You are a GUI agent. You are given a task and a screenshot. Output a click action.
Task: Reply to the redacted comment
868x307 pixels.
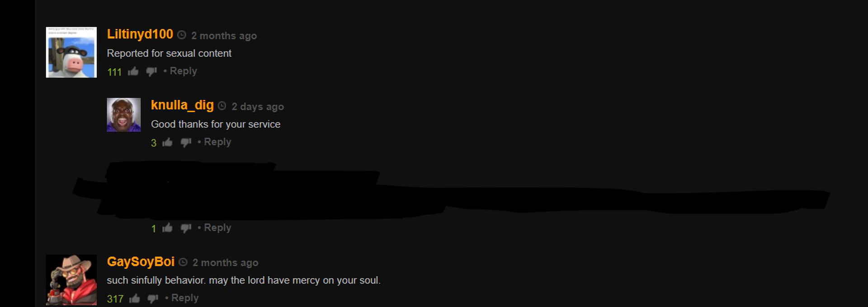pos(217,228)
